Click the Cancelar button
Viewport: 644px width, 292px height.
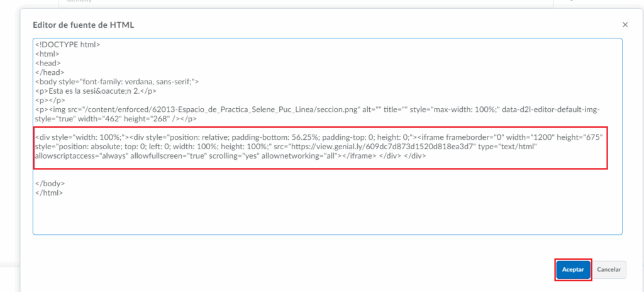coord(609,269)
